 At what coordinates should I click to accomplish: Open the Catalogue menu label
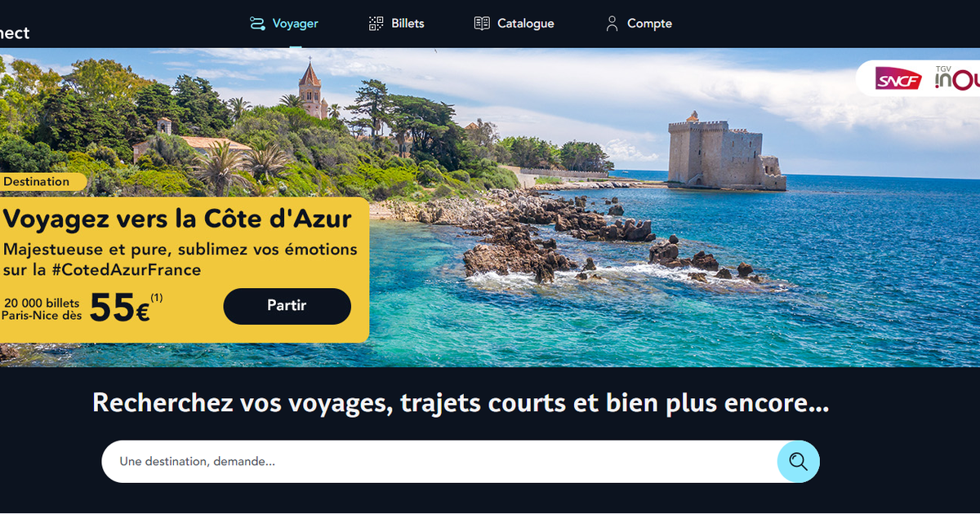point(526,24)
